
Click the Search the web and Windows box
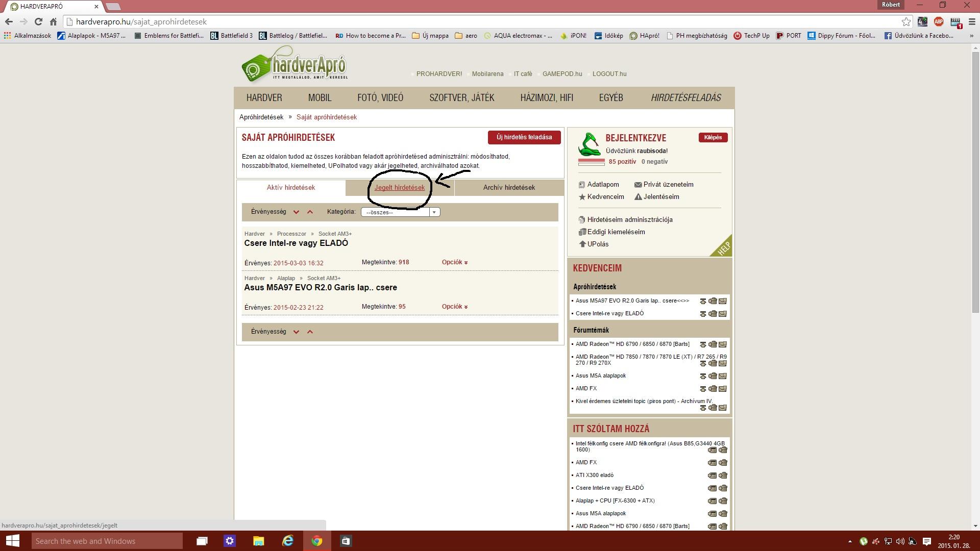[107, 541]
